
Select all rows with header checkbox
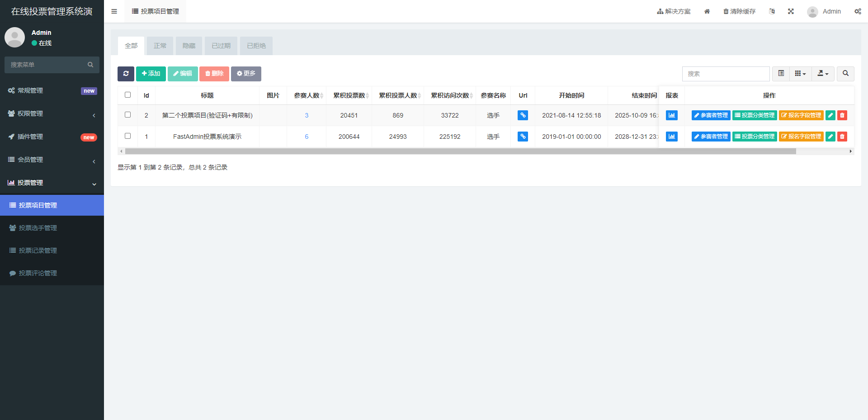(x=127, y=95)
